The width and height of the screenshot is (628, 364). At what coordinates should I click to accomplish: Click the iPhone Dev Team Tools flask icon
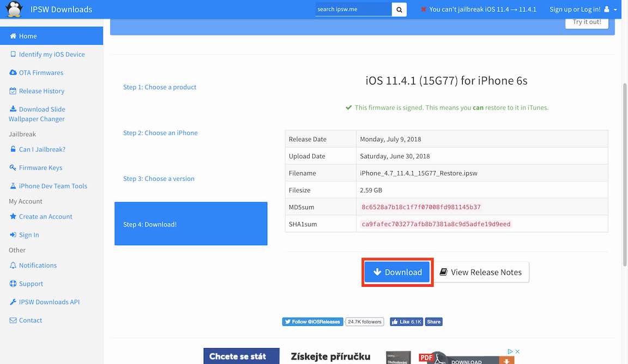13,186
